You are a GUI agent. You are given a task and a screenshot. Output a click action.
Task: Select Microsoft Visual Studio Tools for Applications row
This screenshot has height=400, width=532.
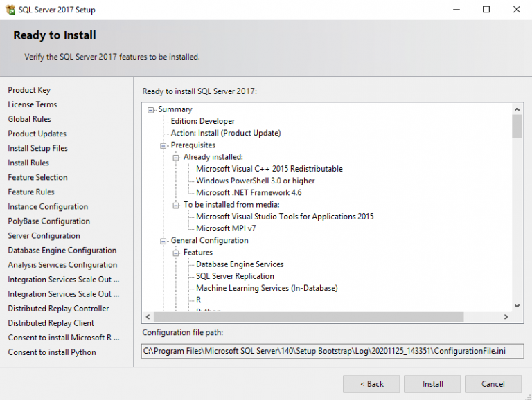click(x=285, y=217)
